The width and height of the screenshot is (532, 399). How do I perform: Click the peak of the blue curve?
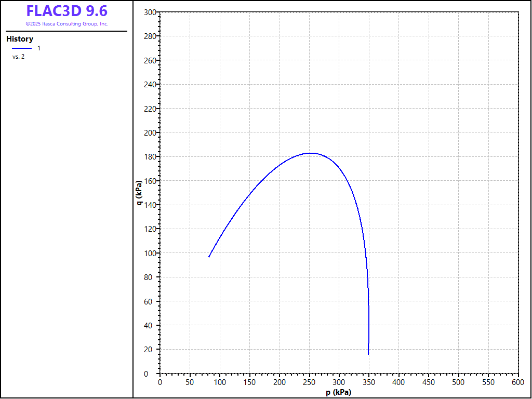click(x=310, y=153)
